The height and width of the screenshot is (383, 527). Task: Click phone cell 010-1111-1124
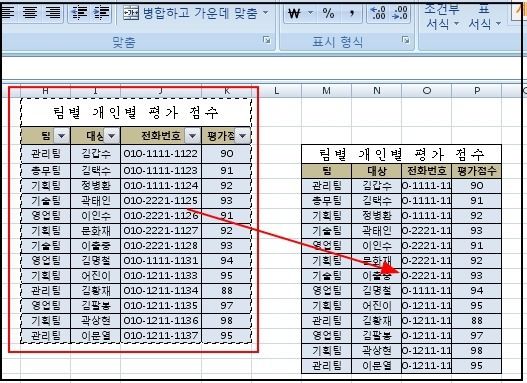[x=161, y=185]
